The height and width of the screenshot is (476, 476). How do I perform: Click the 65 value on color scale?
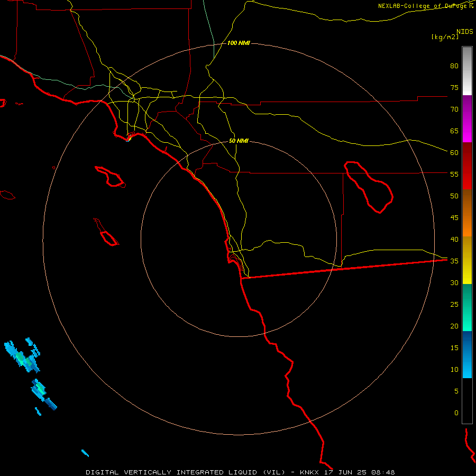[x=454, y=131]
